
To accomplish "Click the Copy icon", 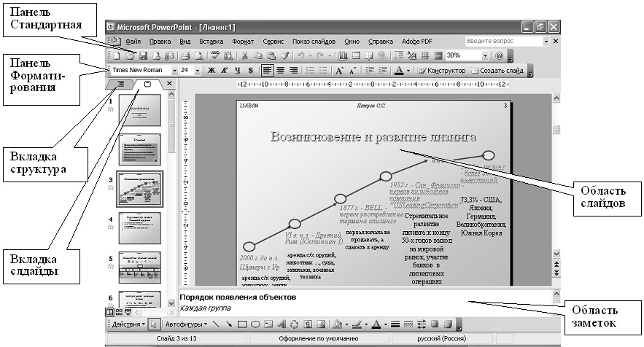I will coord(258,55).
